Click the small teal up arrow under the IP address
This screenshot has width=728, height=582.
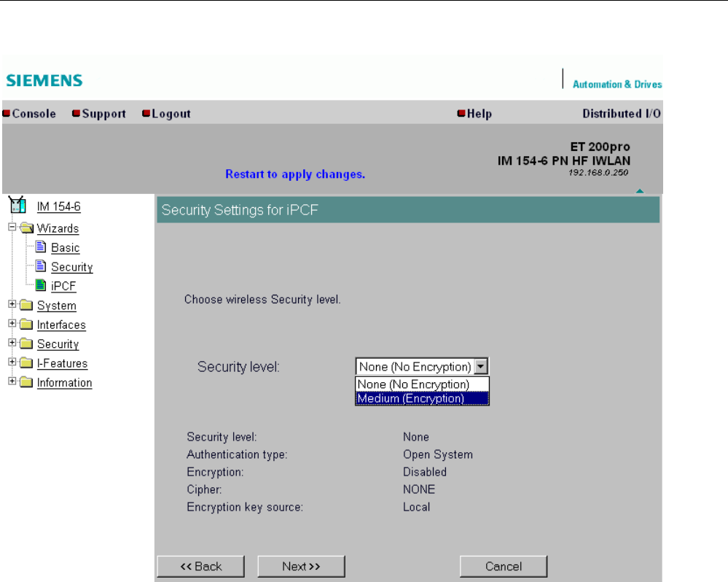(640, 191)
